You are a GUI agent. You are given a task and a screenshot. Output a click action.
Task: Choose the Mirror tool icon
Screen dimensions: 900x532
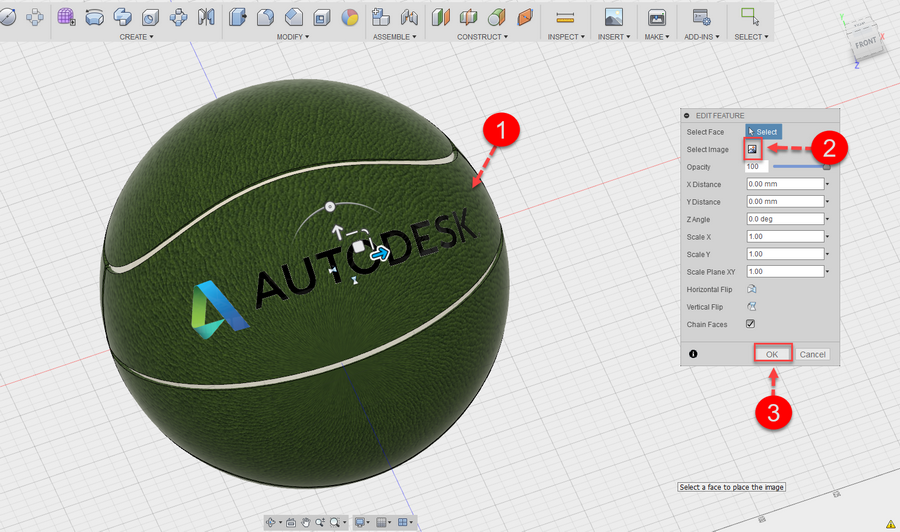pos(206,17)
